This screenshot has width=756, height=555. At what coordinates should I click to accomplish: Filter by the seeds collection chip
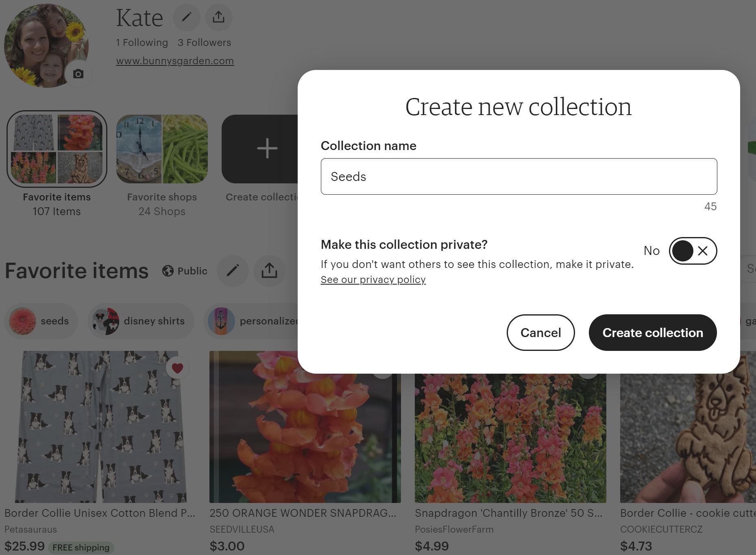41,321
